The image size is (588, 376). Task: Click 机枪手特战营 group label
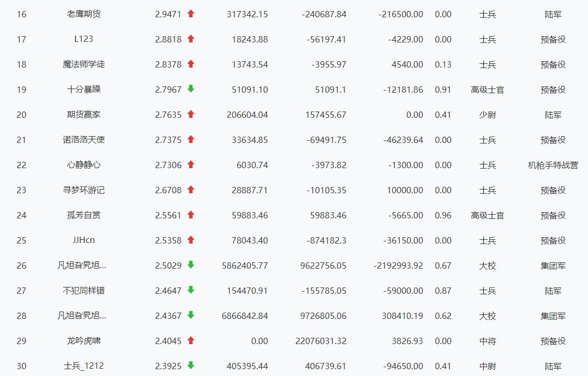click(x=553, y=165)
